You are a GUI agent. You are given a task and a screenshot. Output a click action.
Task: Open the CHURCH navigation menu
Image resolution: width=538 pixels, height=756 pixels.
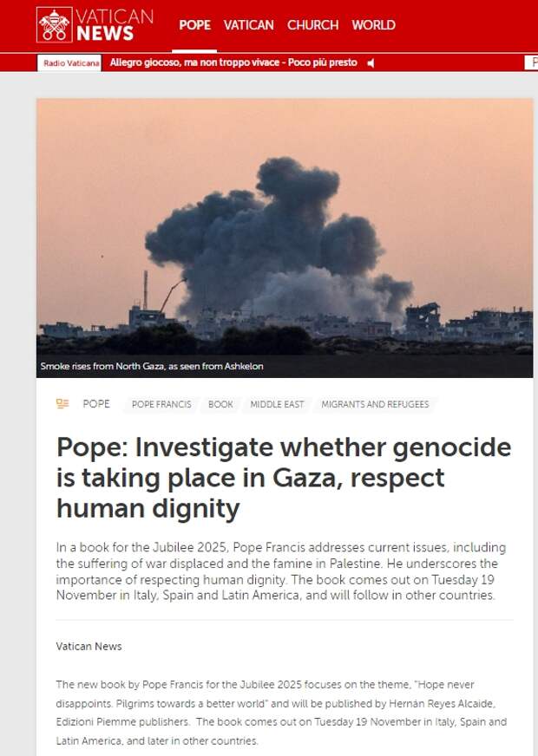[312, 25]
